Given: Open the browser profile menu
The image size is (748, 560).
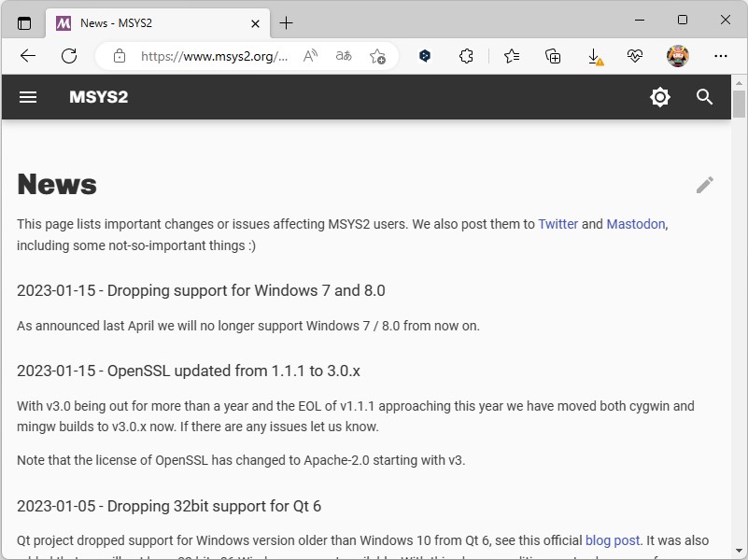Looking at the screenshot, I should 678,56.
